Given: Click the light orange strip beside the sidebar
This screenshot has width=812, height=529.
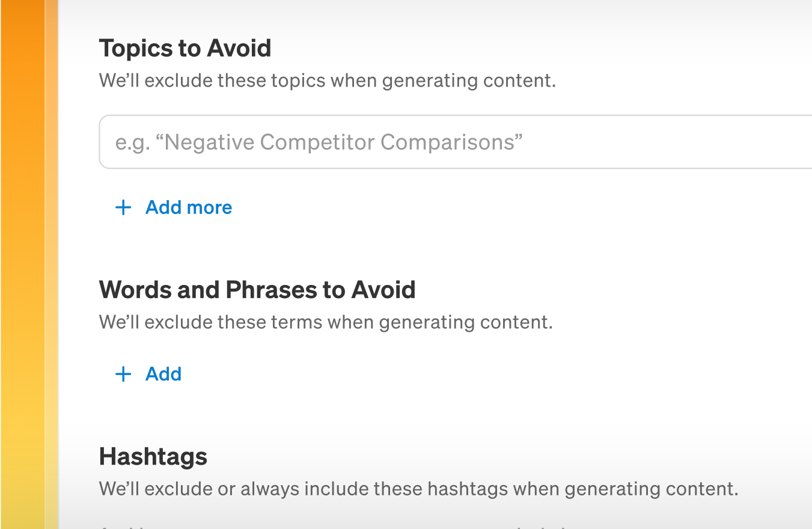Looking at the screenshot, I should point(52,264).
